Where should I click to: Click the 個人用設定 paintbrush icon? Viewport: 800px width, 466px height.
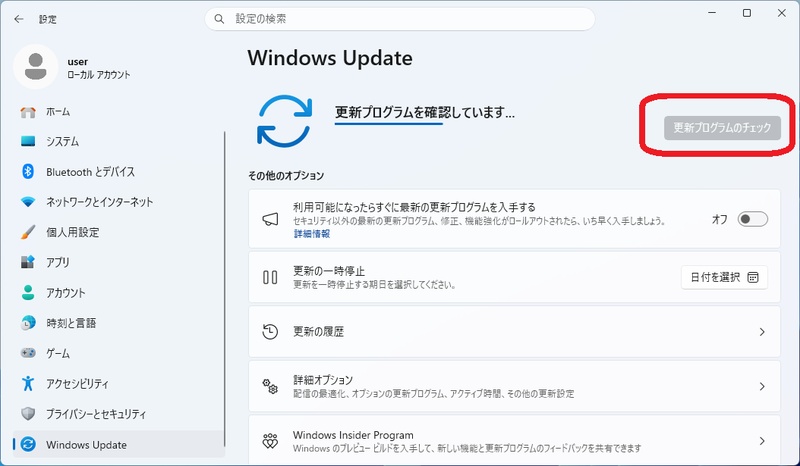[x=28, y=232]
